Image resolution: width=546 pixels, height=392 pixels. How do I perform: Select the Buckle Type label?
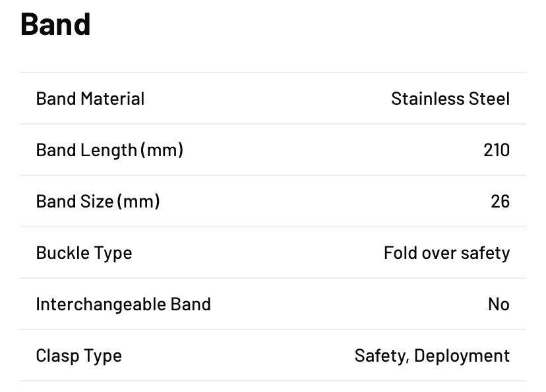[x=84, y=253]
